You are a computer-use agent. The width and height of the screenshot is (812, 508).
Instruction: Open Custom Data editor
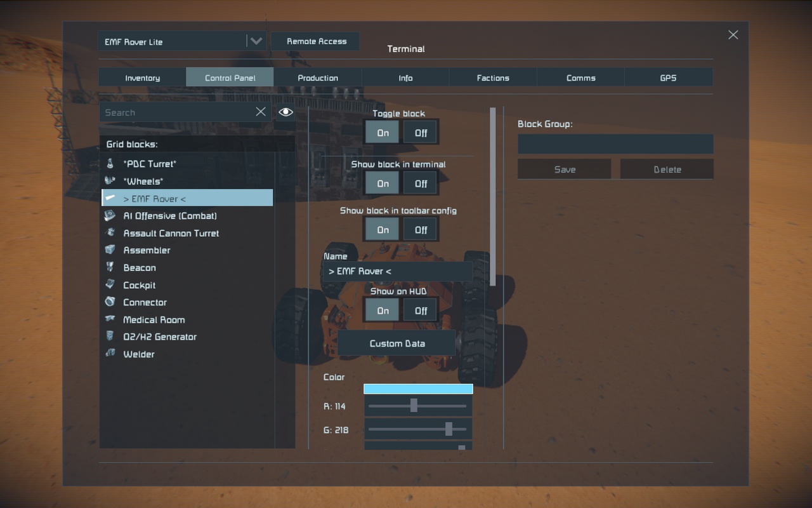[396, 344]
